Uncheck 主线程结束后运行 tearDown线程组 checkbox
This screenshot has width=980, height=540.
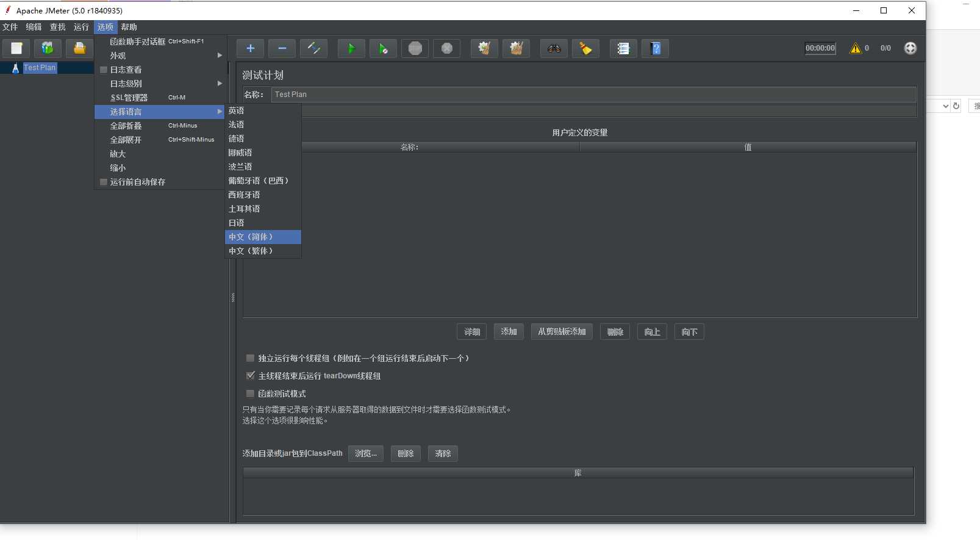(x=250, y=376)
